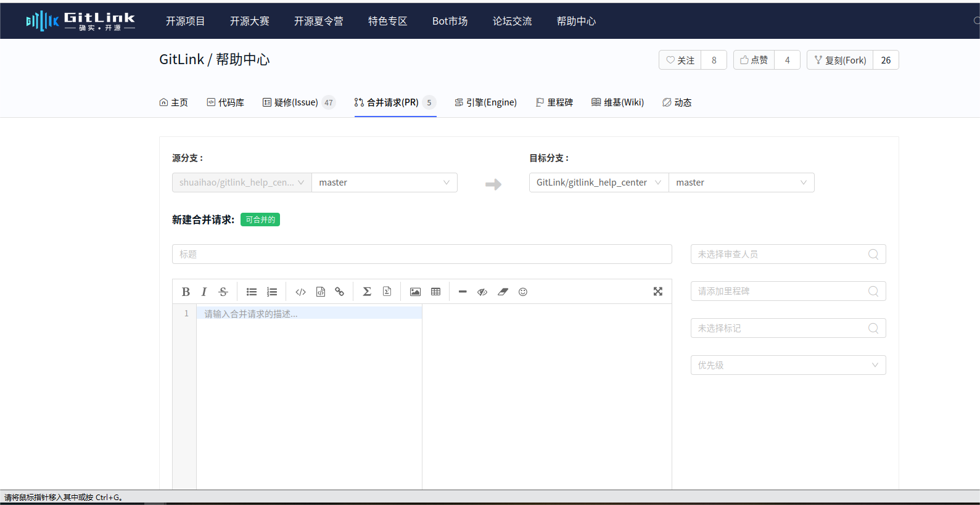980x505 pixels.
Task: Open 论坛交流 in top navigation
Action: pos(512,21)
